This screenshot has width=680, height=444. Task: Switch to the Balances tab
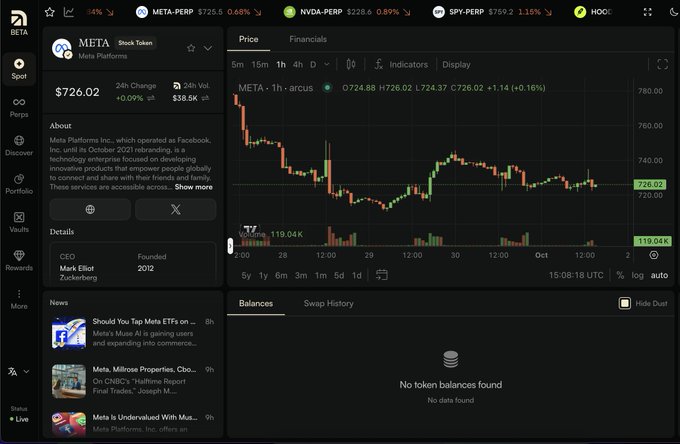click(x=256, y=304)
